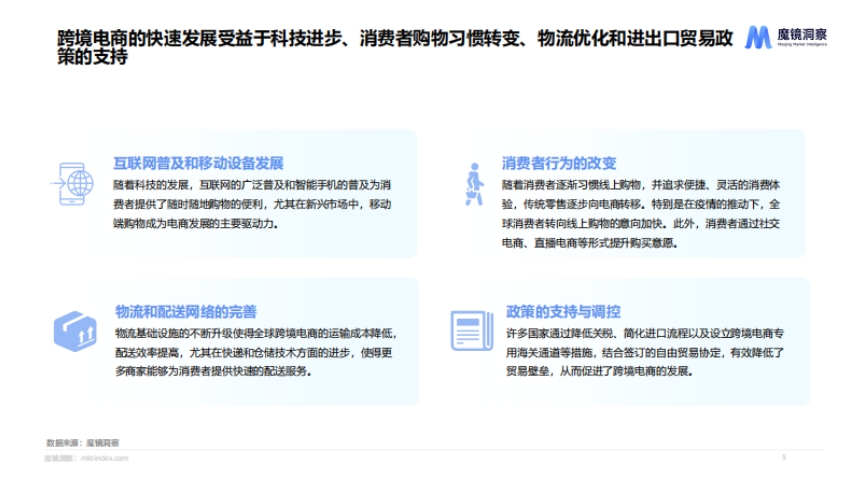848x478 pixels.
Task: Select the 物流和配送网络的完善 heading
Action: pos(185,311)
